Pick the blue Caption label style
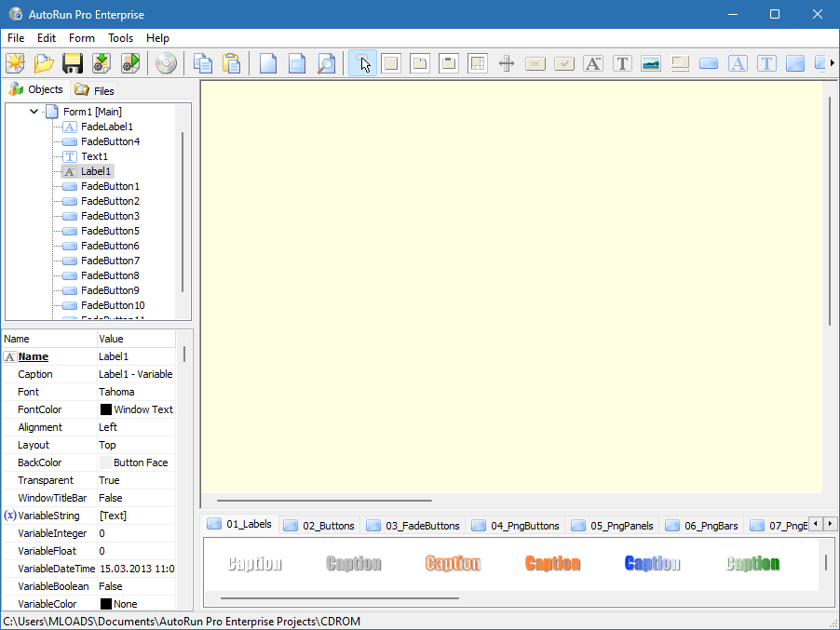The image size is (840, 630). (x=653, y=563)
